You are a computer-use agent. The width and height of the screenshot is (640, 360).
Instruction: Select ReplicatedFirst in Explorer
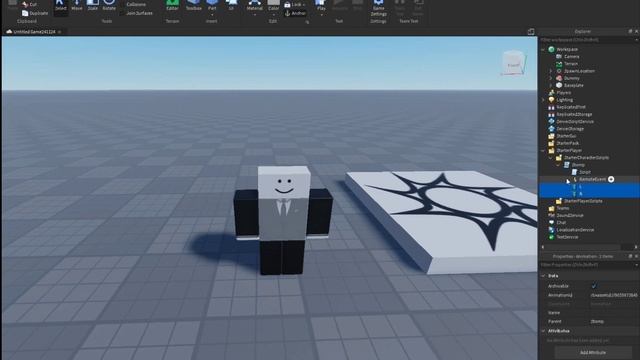(x=571, y=107)
